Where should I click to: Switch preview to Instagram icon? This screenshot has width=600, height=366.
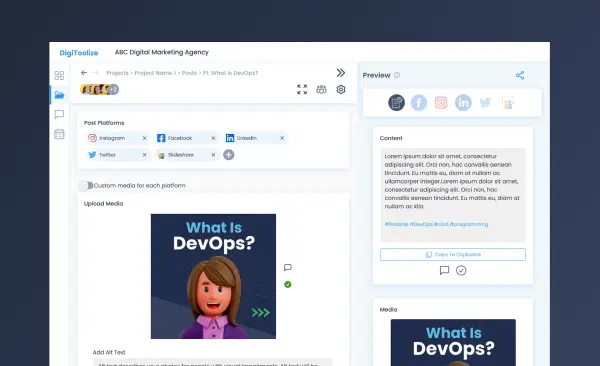point(441,103)
